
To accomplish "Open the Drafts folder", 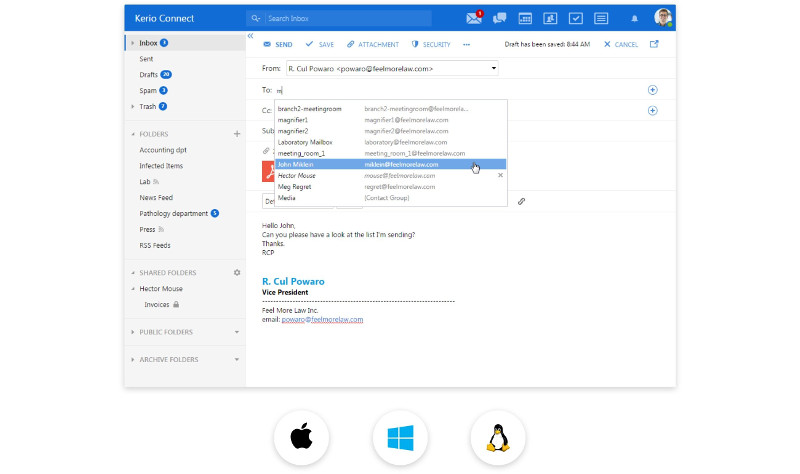I will tap(148, 74).
